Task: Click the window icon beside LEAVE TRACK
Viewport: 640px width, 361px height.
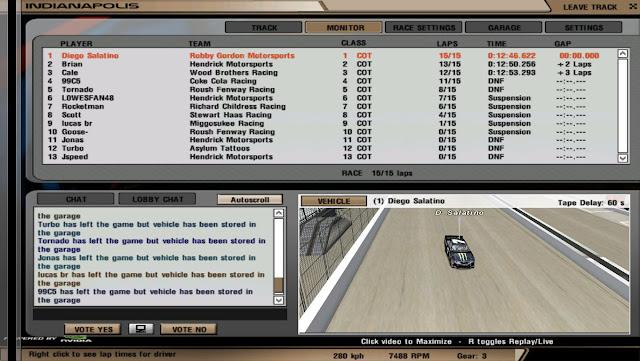Action: pyautogui.click(x=633, y=7)
